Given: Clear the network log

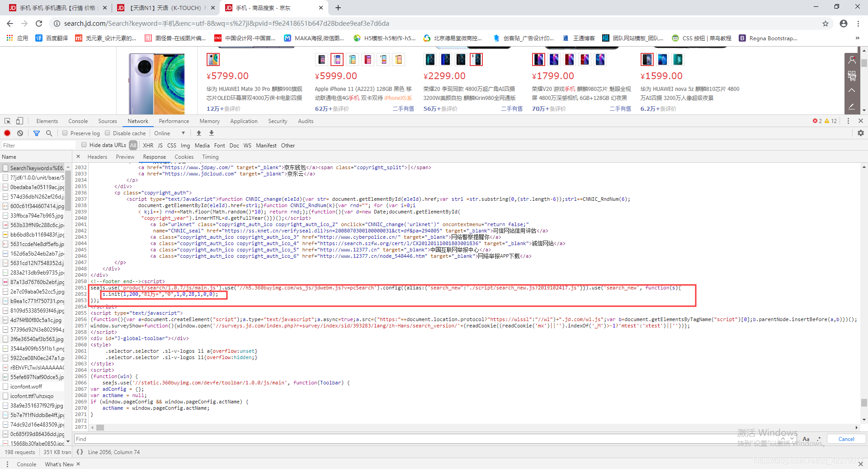Looking at the screenshot, I should [x=20, y=133].
